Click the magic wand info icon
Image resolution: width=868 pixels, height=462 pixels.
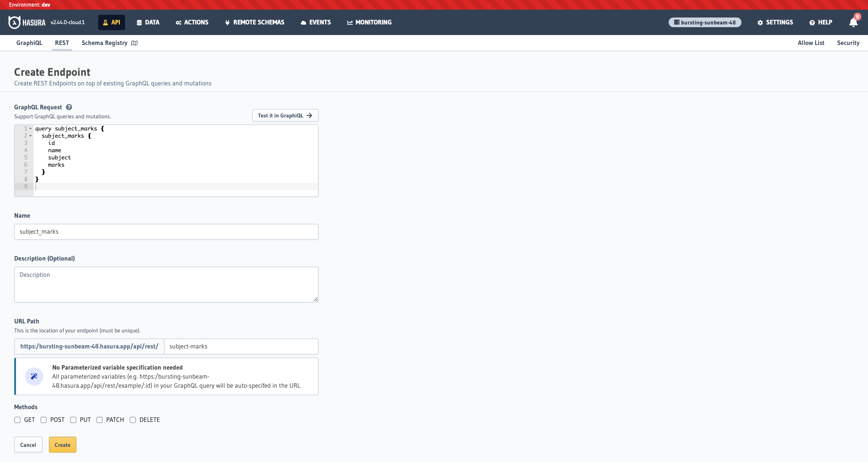pyautogui.click(x=34, y=377)
